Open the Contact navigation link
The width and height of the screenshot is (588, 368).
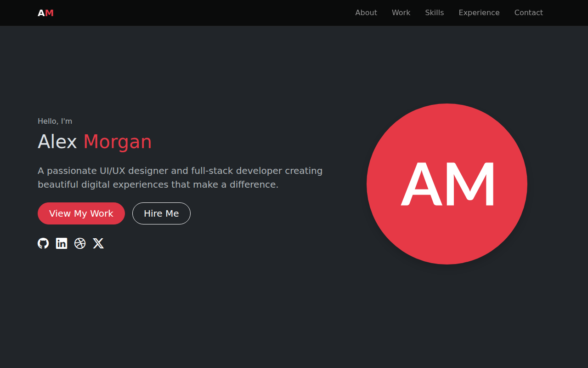pos(528,12)
